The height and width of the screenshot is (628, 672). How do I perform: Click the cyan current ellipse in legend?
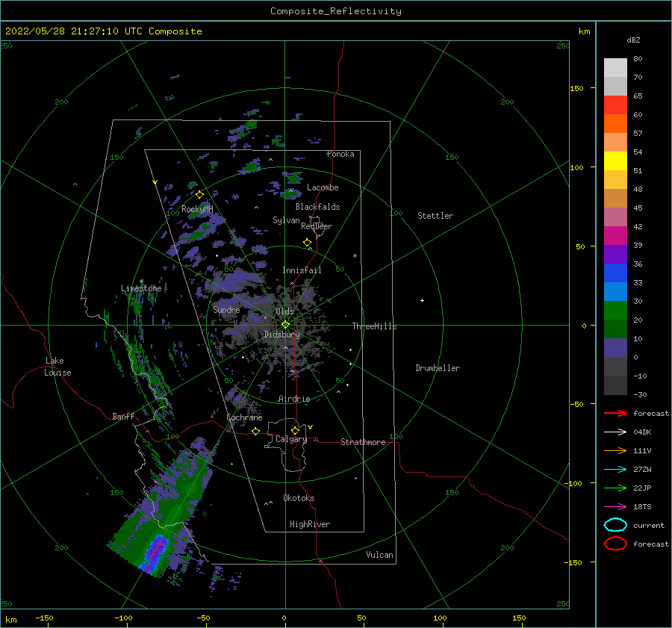click(615, 525)
